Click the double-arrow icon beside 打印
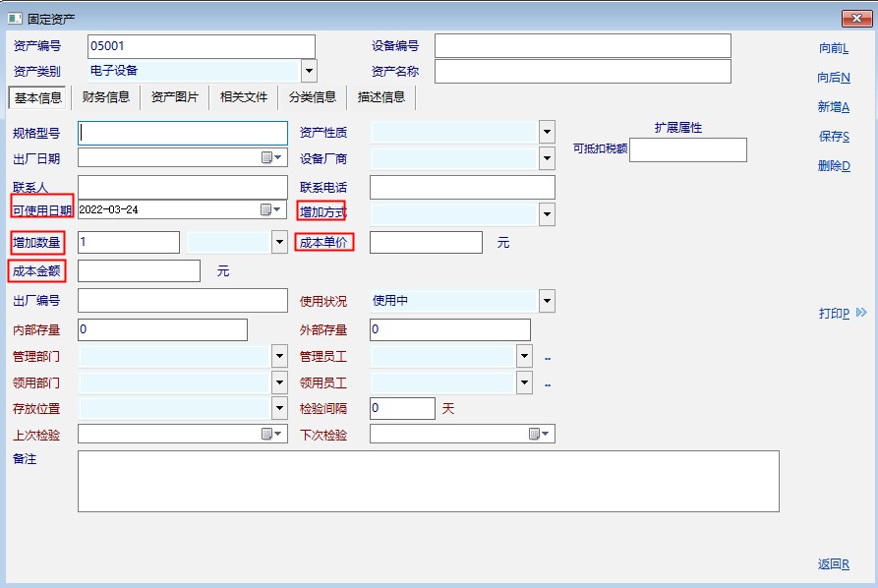Image resolution: width=878 pixels, height=588 pixels. coord(861,313)
